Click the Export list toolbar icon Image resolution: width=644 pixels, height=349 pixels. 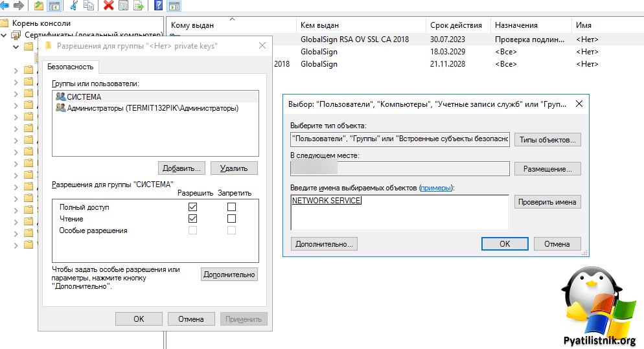pyautogui.click(x=139, y=6)
